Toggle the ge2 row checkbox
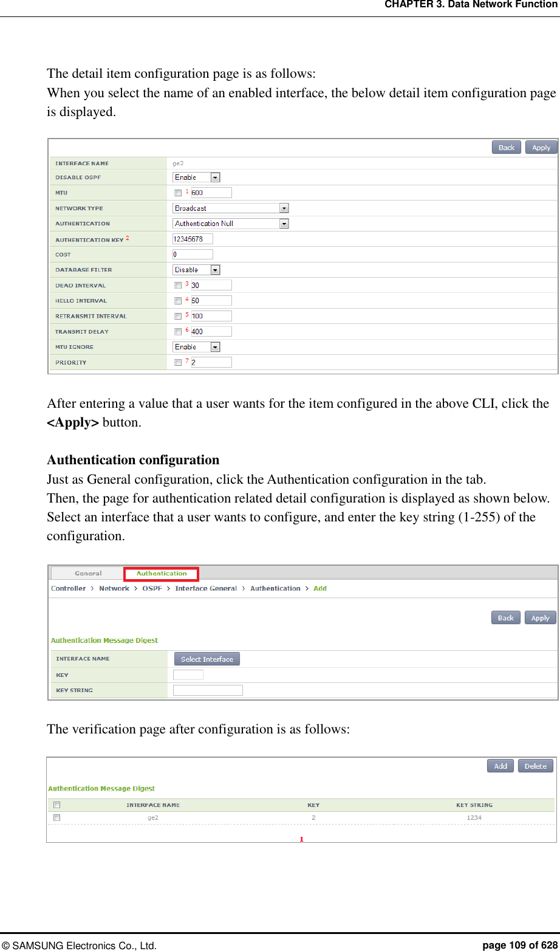The height and width of the screenshot is (951, 560). [x=56, y=818]
